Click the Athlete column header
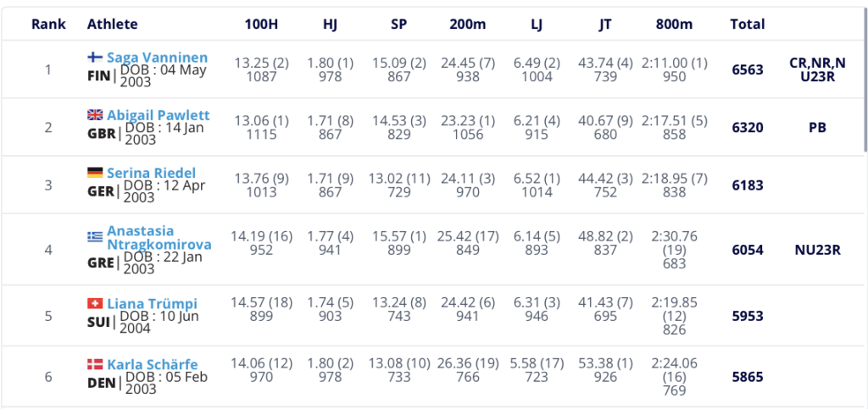868x409 pixels. pos(112,25)
